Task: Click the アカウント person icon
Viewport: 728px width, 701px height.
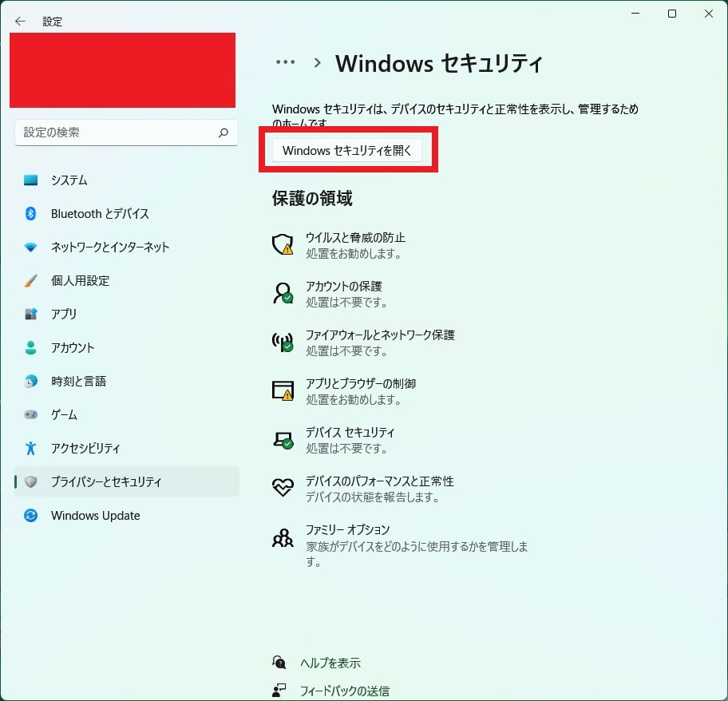Action: [x=30, y=348]
